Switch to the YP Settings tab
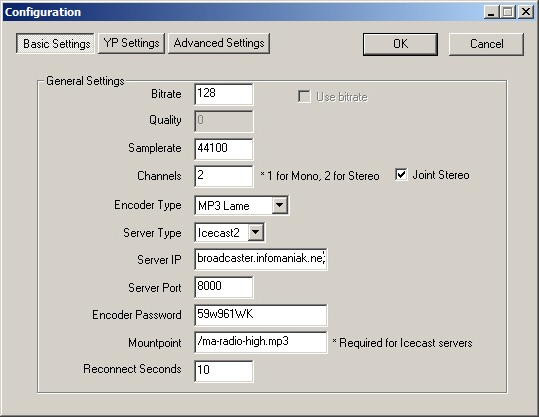 coord(131,43)
